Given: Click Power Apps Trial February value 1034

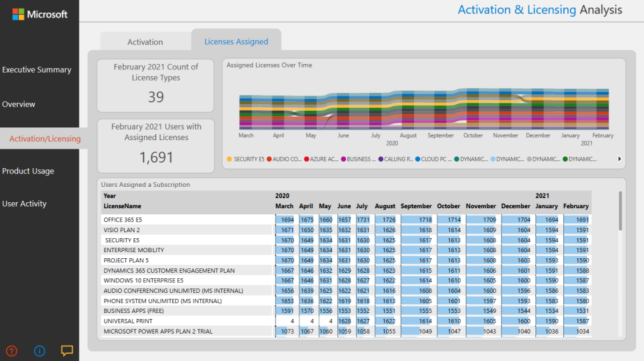Looking at the screenshot, I should pos(583,332).
